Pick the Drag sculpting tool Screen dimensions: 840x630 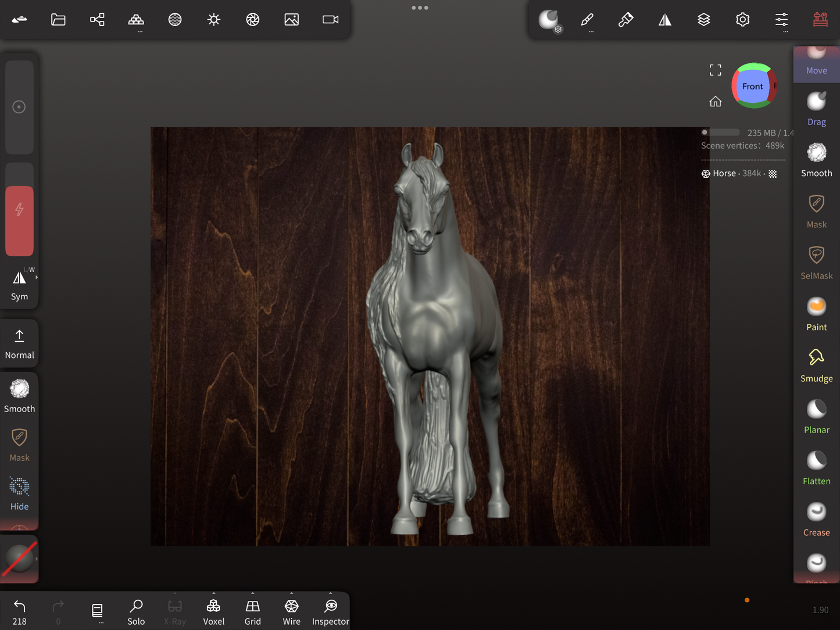point(816,109)
